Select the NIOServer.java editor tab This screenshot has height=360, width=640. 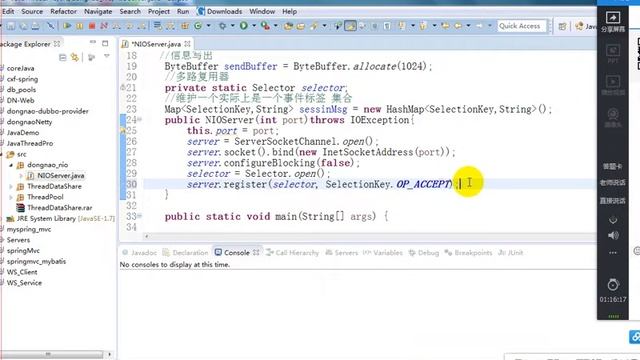[x=156, y=44]
